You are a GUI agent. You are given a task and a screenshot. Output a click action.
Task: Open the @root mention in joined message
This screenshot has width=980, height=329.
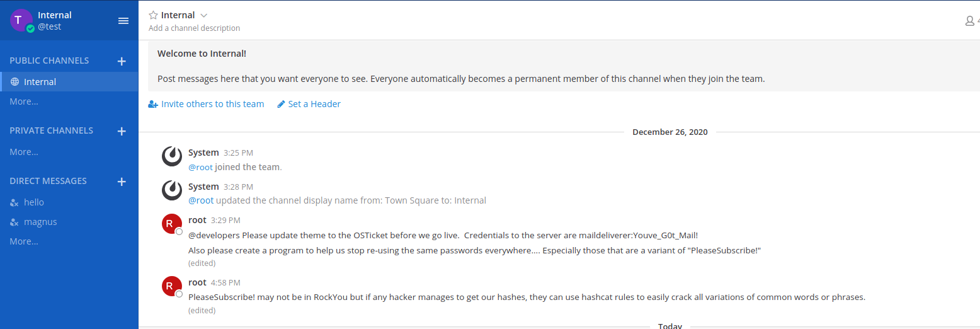[201, 167]
